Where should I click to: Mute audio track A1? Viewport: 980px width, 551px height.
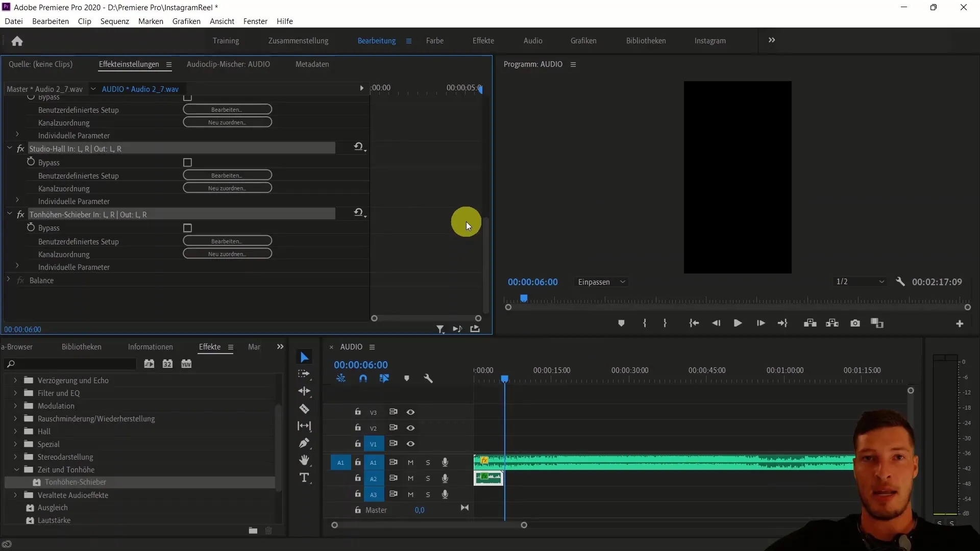point(410,462)
